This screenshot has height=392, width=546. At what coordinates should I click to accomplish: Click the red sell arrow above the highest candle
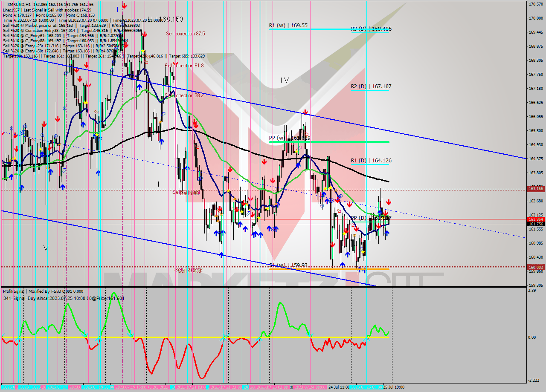tap(124, 6)
